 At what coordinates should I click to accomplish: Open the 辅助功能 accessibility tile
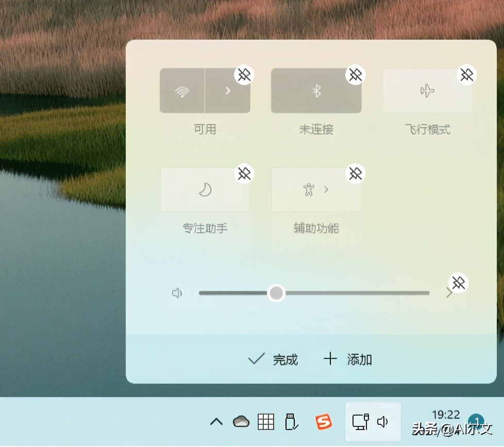point(309,190)
